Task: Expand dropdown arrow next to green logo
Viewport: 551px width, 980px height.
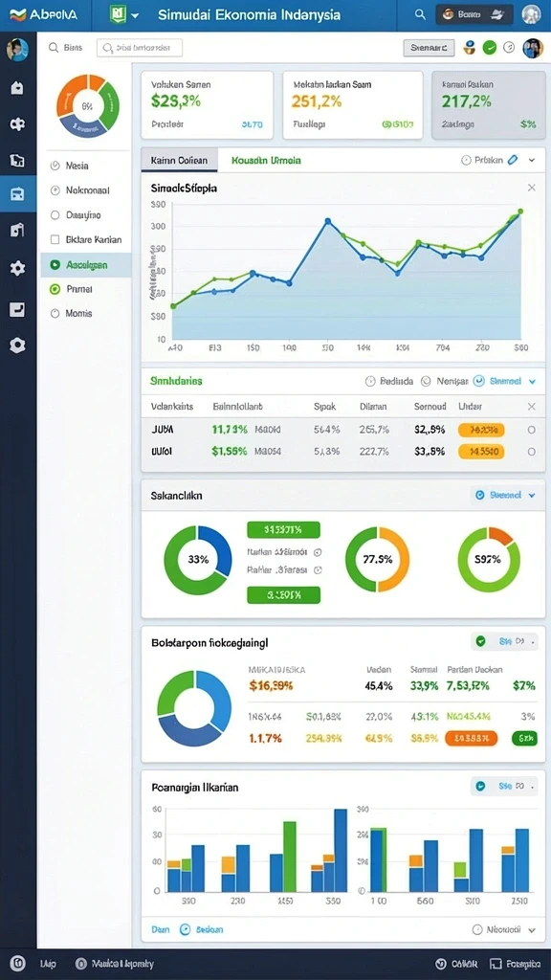Action: click(x=136, y=15)
